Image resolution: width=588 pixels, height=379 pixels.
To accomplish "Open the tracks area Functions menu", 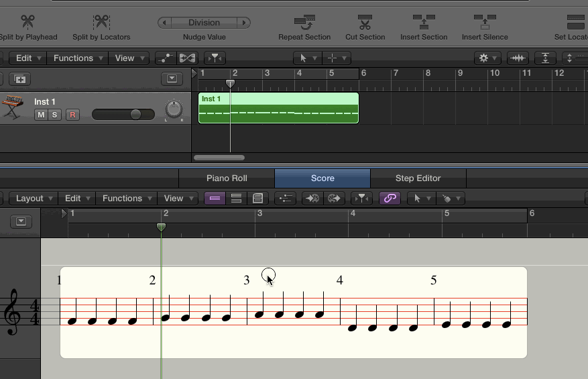I will click(x=77, y=58).
